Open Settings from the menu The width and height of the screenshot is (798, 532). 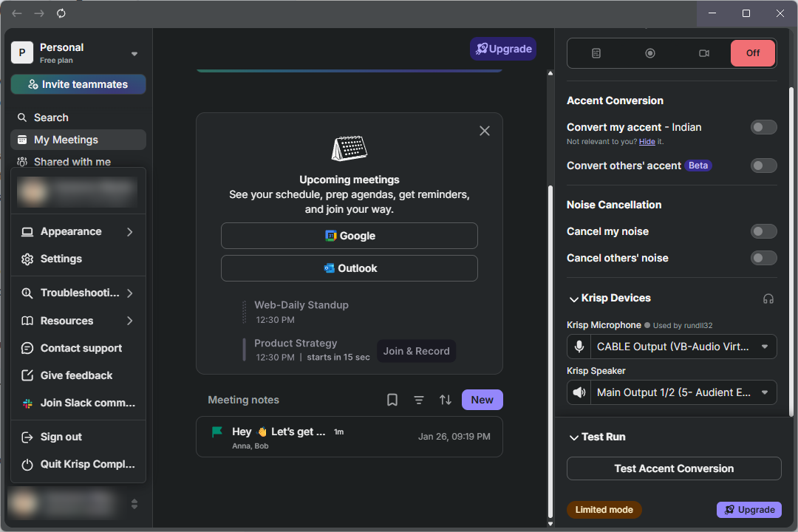pos(78,259)
